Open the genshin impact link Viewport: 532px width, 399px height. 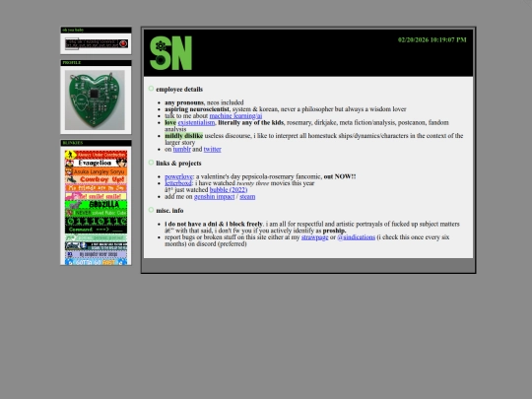click(214, 196)
